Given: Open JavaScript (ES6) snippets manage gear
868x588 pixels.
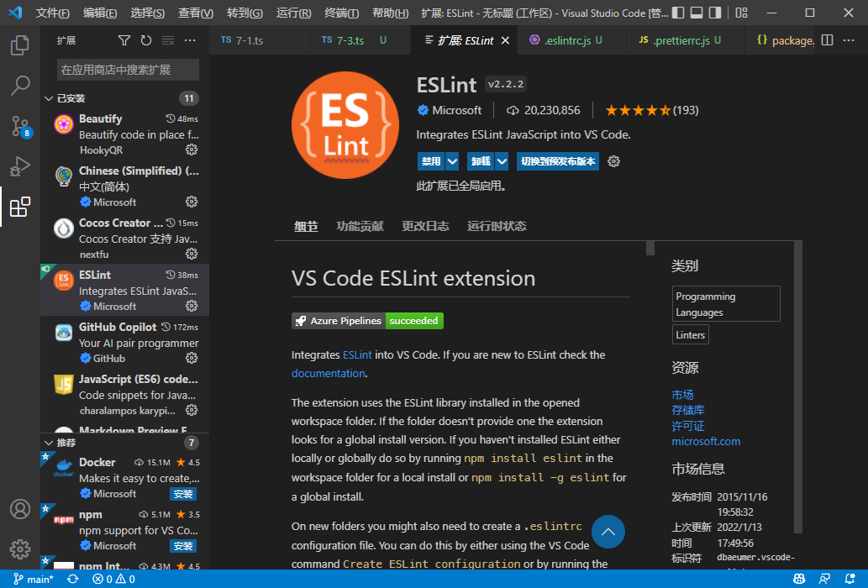Looking at the screenshot, I should point(192,410).
